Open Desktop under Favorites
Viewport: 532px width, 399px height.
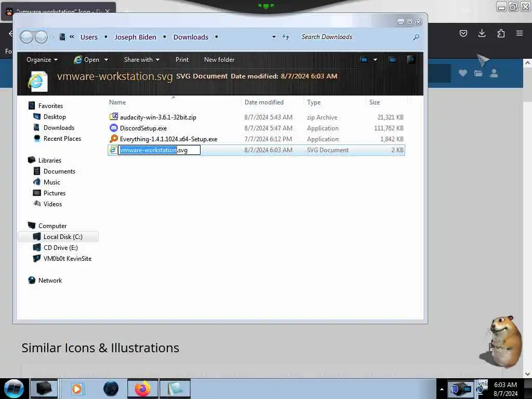(55, 117)
